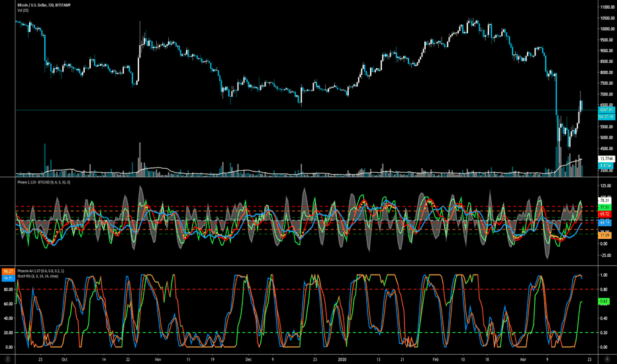Click the -25.00 tick on Phoenix scale

pos(606,255)
